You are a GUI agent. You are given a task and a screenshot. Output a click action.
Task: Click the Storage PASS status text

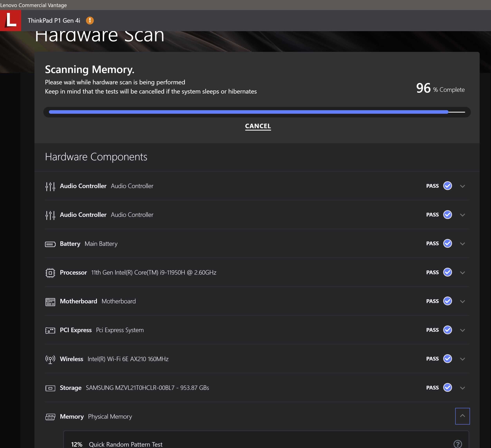(432, 388)
